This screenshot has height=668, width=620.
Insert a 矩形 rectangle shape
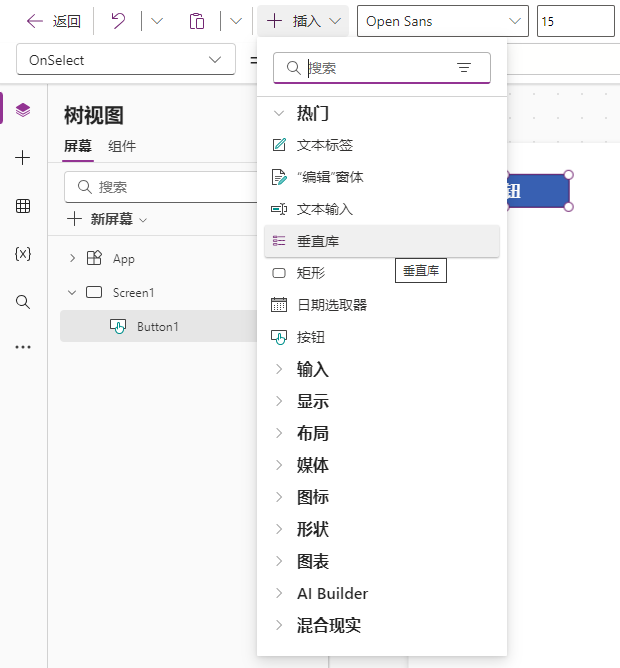(x=381, y=273)
